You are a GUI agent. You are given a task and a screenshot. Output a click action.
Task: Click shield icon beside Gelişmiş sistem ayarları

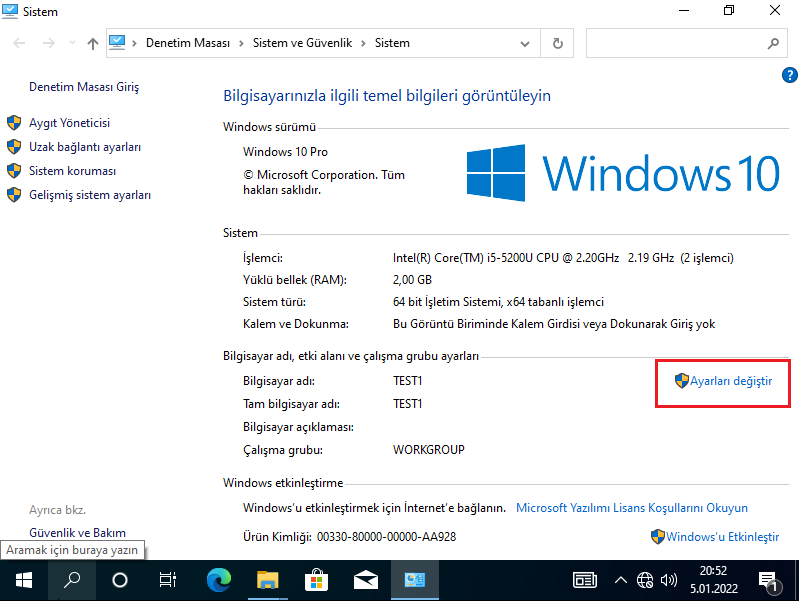click(14, 195)
